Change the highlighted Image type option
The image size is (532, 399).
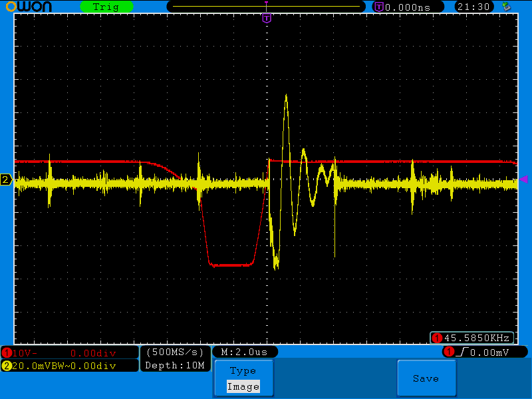click(x=243, y=386)
